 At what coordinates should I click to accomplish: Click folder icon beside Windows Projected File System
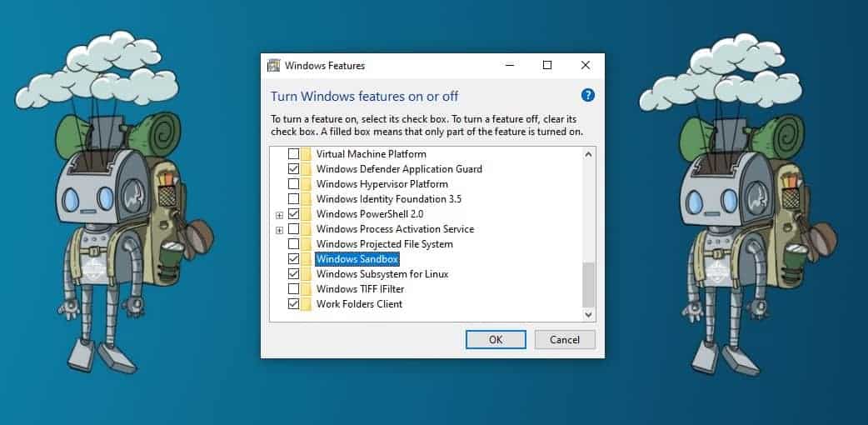click(x=306, y=244)
